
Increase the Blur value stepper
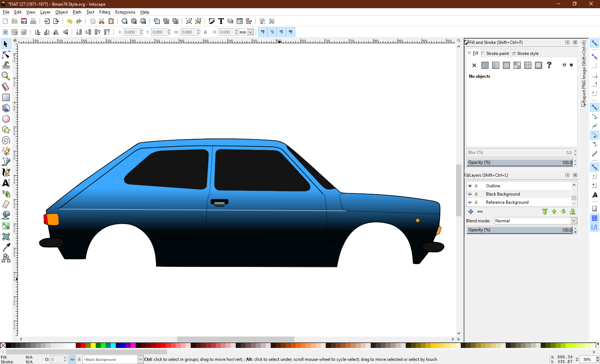(575, 151)
